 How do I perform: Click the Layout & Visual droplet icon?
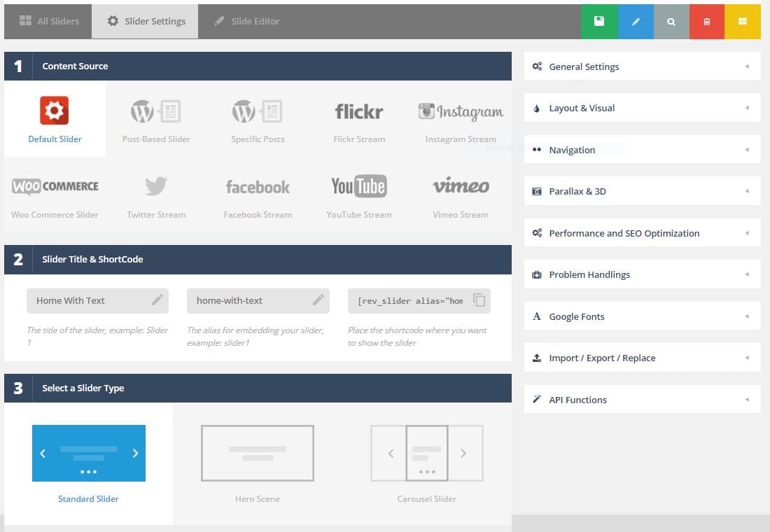[537, 108]
